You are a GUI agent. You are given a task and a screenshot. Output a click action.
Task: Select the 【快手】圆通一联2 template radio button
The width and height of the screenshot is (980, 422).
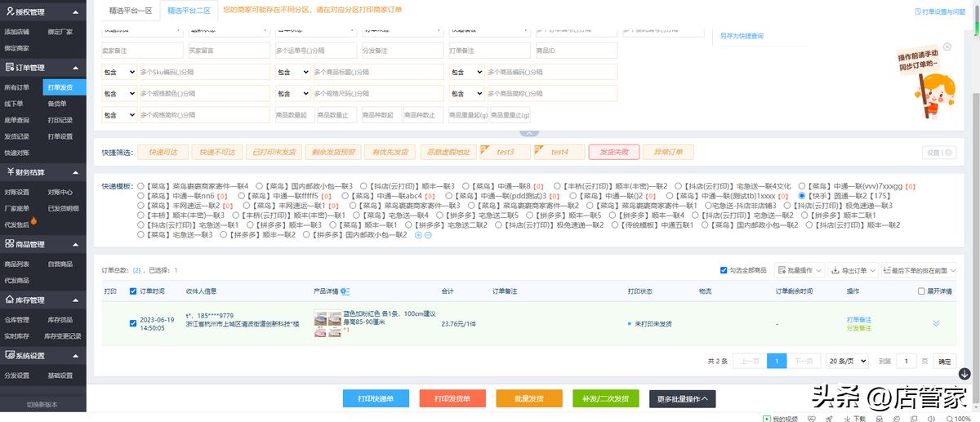point(802,196)
